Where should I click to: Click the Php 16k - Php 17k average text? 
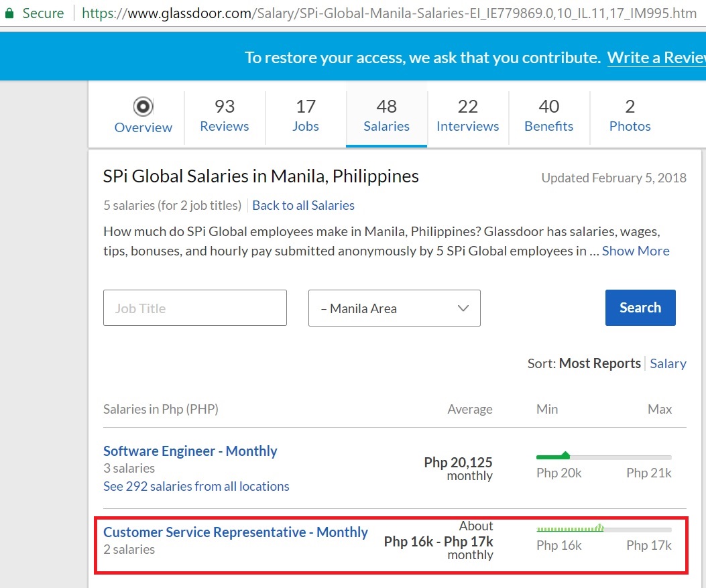point(438,541)
